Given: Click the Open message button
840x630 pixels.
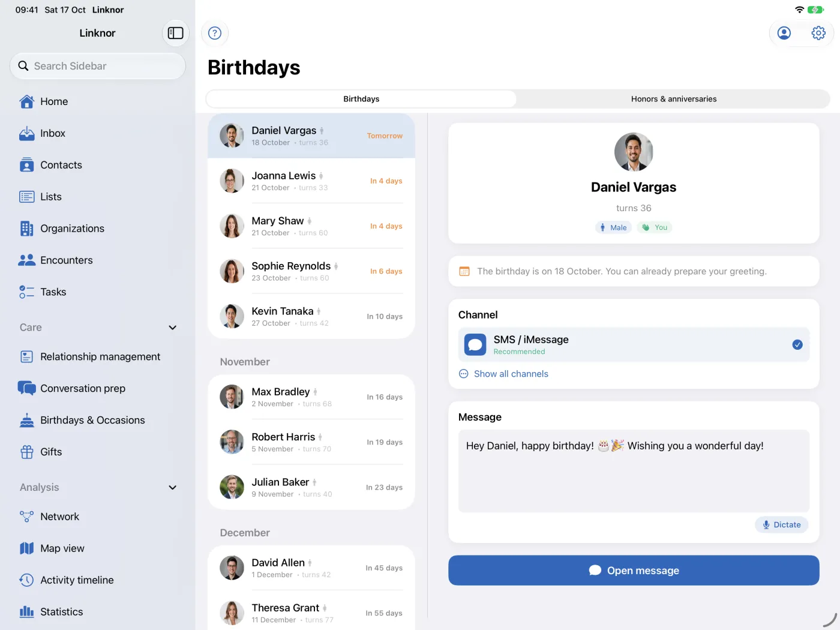Looking at the screenshot, I should (x=634, y=570).
